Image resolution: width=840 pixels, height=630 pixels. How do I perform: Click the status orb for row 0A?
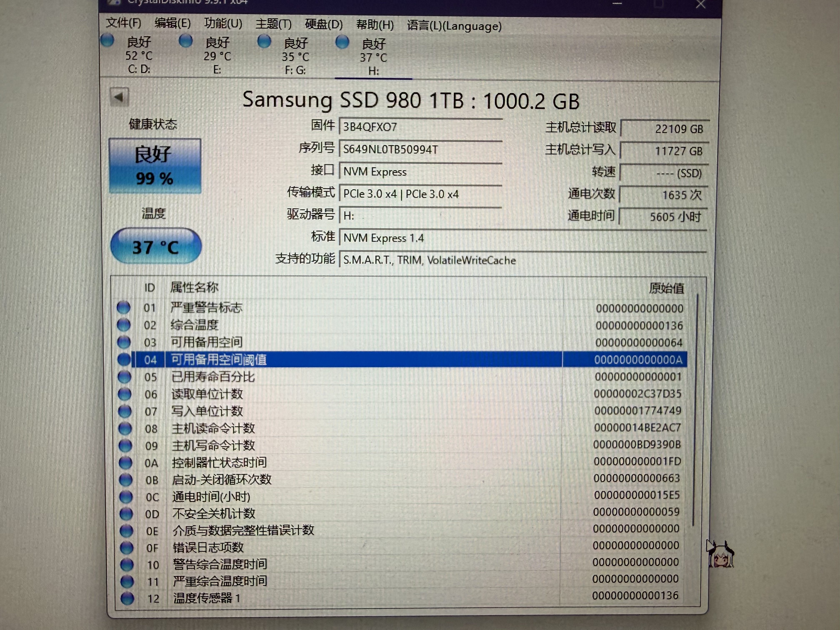pyautogui.click(x=125, y=462)
